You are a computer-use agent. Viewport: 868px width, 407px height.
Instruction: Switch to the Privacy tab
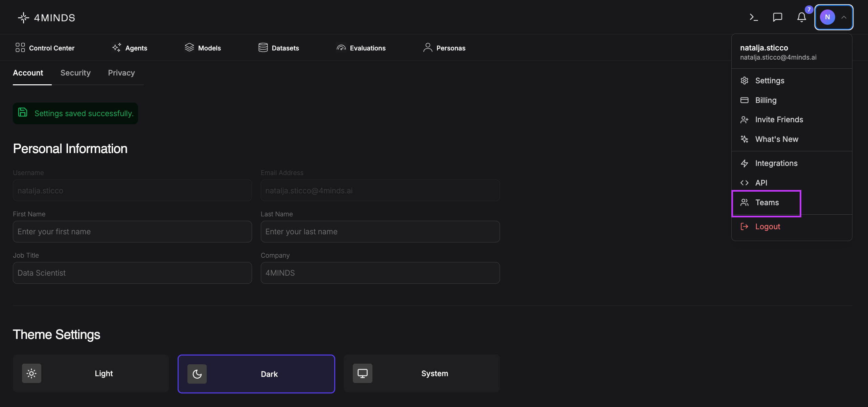pyautogui.click(x=121, y=73)
